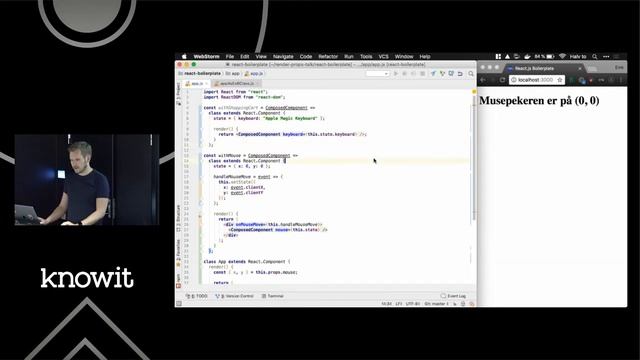Click the Stop icon in toolbar
The height and width of the screenshot is (360, 640).
[422, 73]
